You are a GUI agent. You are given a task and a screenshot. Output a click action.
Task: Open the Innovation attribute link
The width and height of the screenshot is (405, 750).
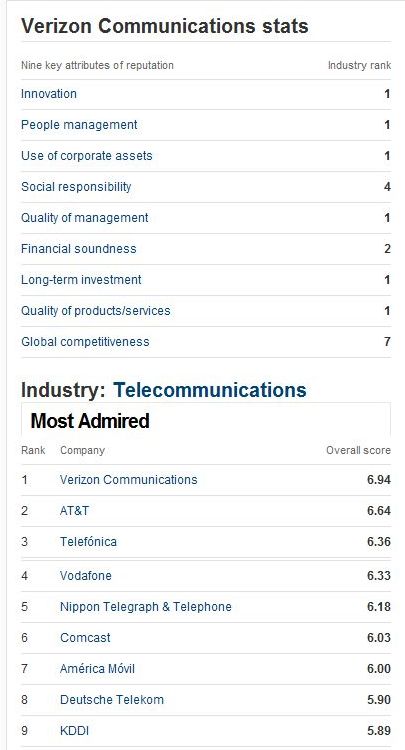pyautogui.click(x=49, y=94)
